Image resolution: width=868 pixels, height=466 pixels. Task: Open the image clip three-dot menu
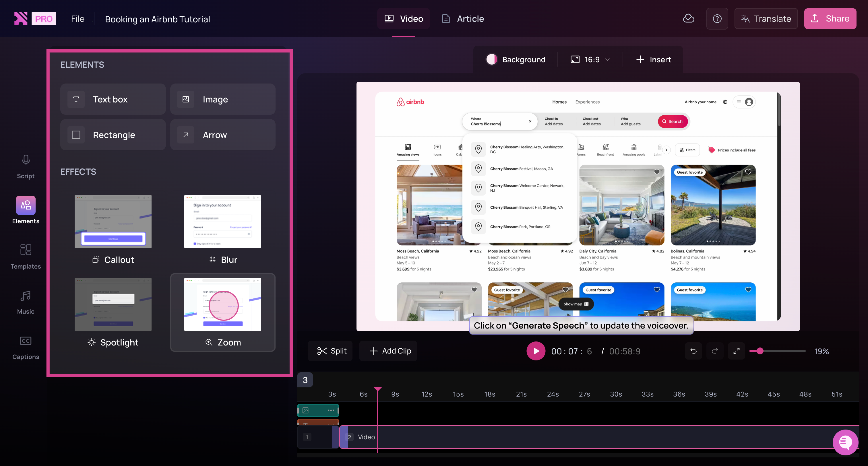[x=331, y=410]
